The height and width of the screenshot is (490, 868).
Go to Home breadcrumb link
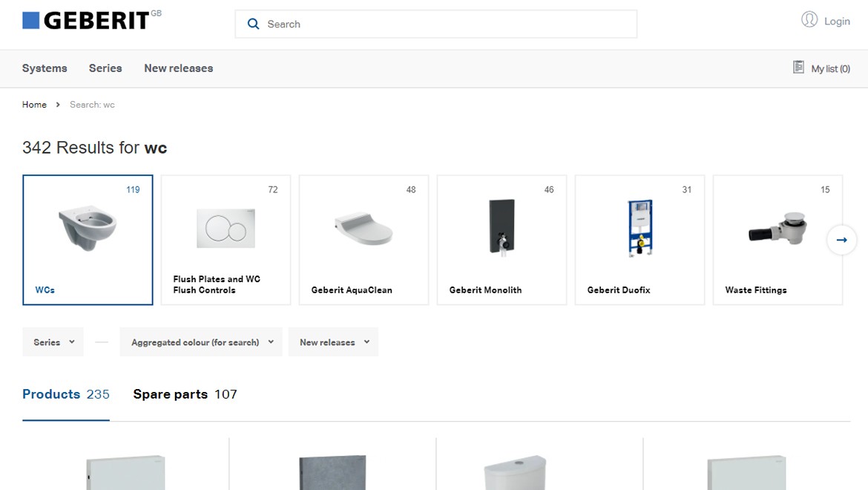click(x=34, y=105)
